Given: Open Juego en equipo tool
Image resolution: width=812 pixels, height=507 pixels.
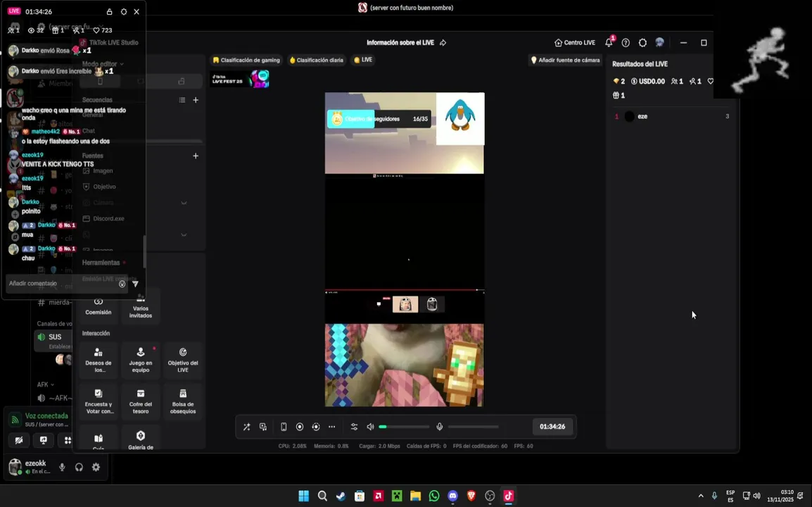Looking at the screenshot, I should coord(140,360).
